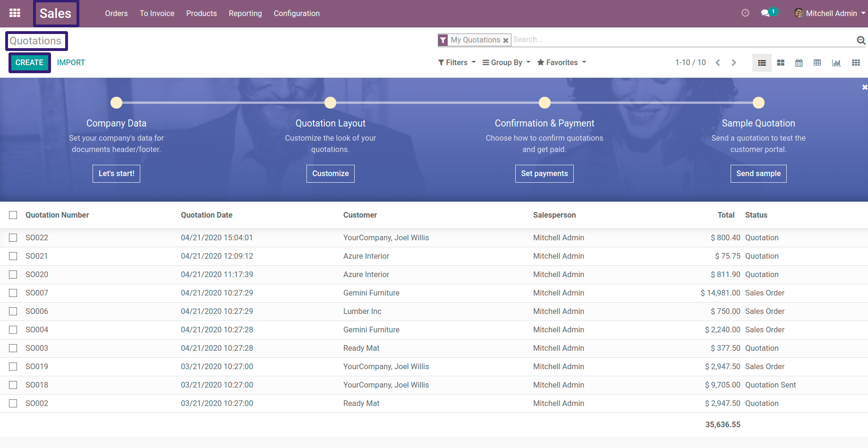Click the Sales app title

[56, 13]
